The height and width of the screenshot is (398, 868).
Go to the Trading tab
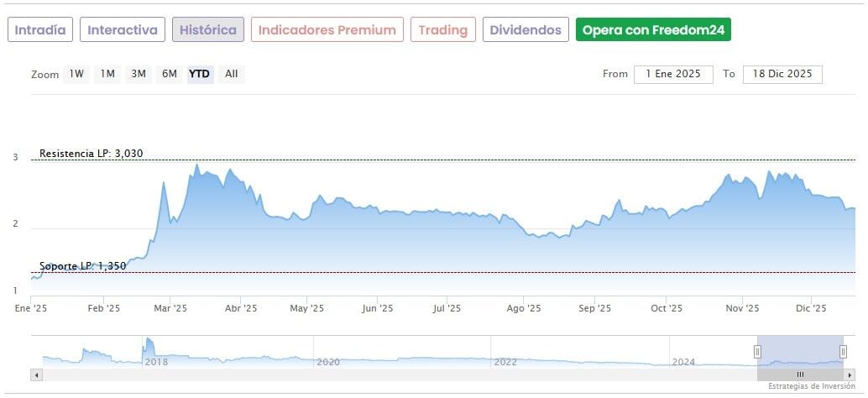click(x=443, y=30)
